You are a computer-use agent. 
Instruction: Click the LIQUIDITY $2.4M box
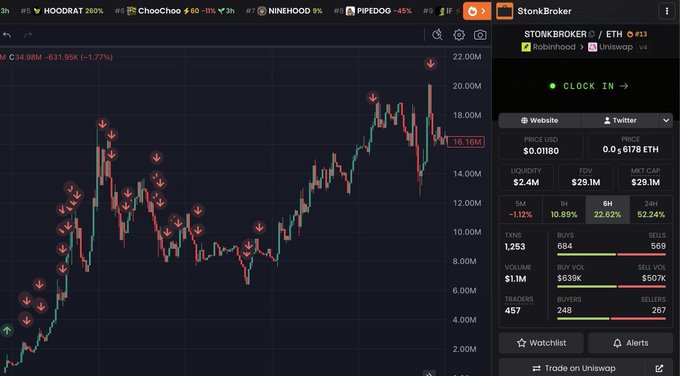[x=526, y=177]
